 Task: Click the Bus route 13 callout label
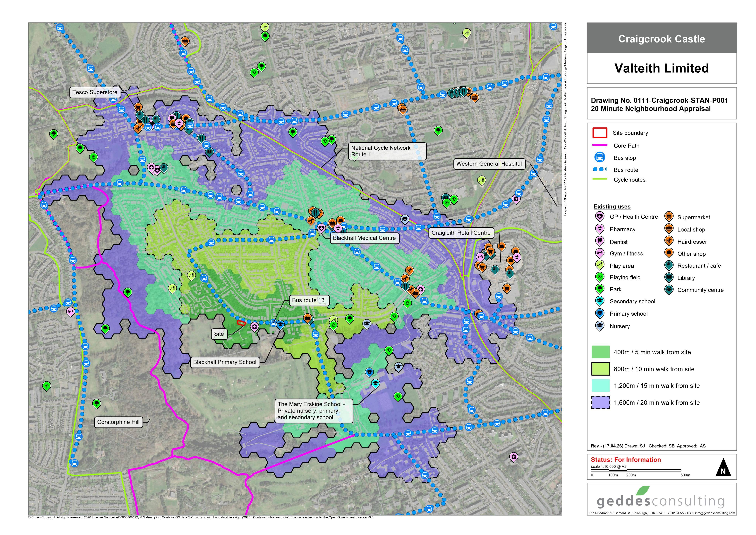pos(308,300)
